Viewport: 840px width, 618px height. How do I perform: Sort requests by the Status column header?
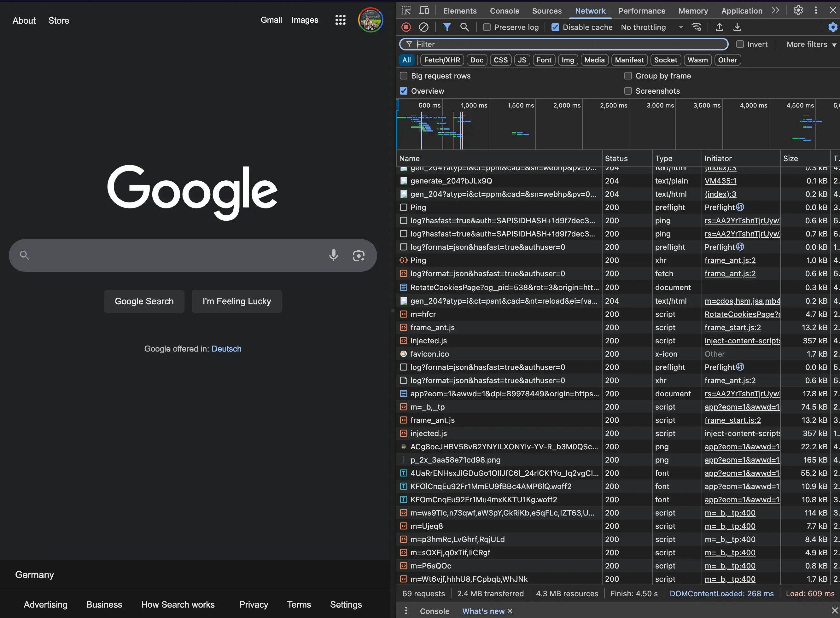click(627, 158)
